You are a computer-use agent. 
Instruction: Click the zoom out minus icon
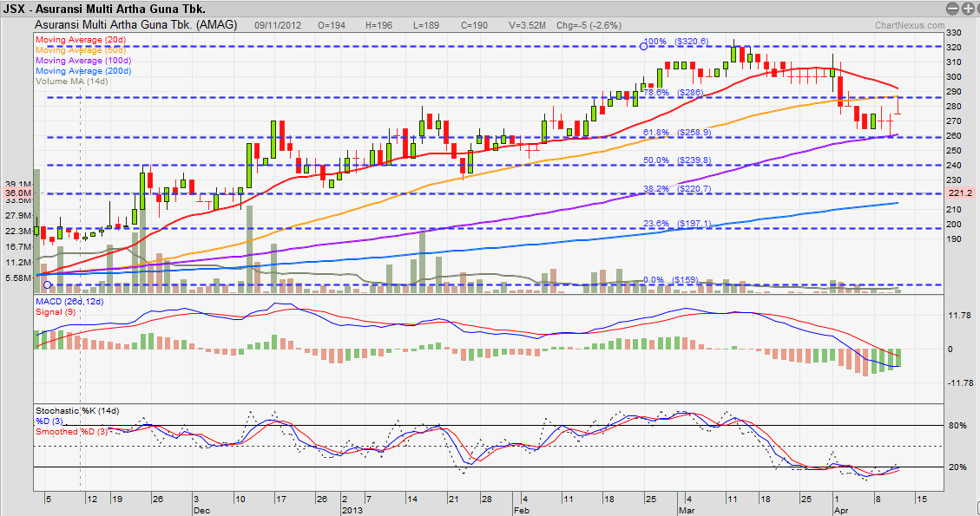tap(953, 8)
